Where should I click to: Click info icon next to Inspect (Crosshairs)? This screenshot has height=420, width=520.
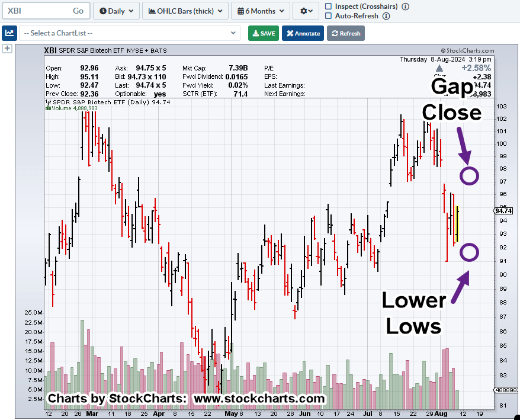click(x=405, y=7)
